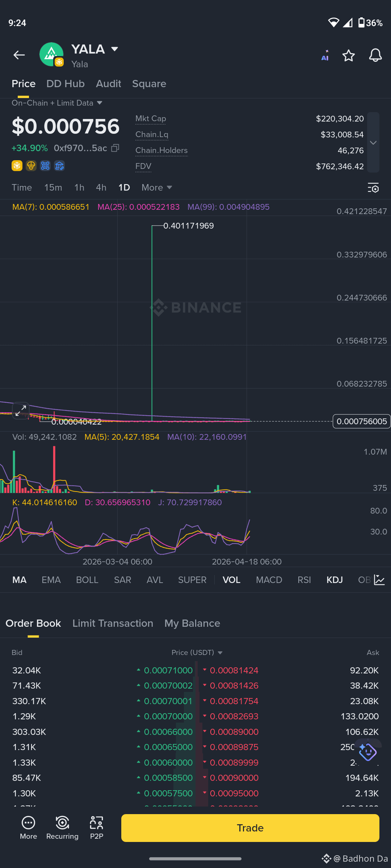Select the 15m interval
Viewport: 391px width, 868px height.
pos(53,188)
